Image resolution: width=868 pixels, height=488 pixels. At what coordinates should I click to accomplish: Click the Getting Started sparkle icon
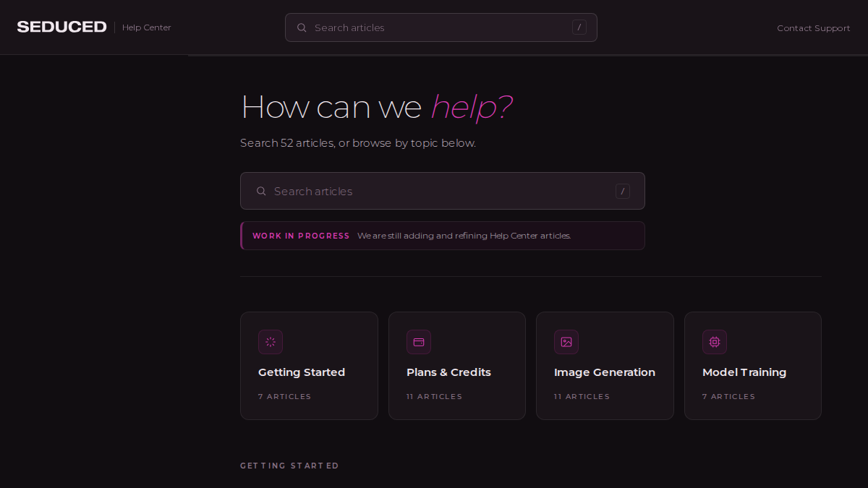click(271, 342)
